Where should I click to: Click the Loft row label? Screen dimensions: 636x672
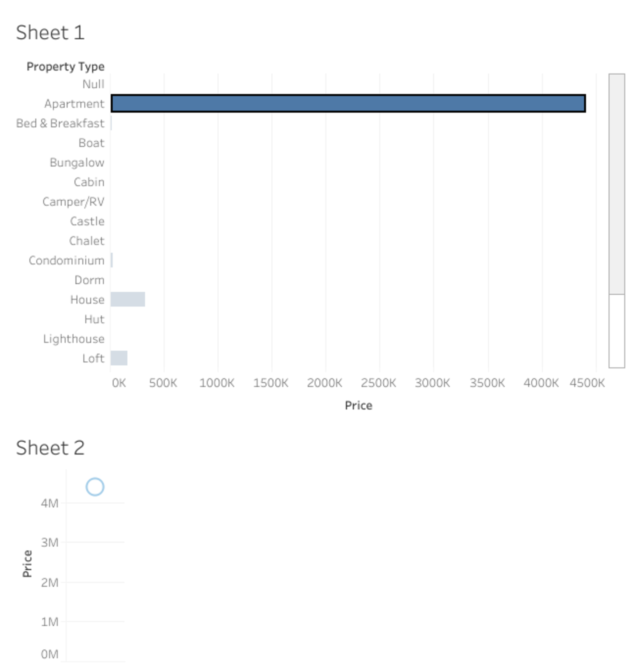pos(93,359)
